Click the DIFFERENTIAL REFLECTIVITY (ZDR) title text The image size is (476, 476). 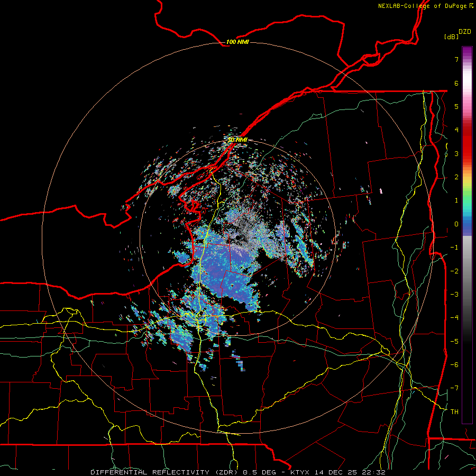165,472
